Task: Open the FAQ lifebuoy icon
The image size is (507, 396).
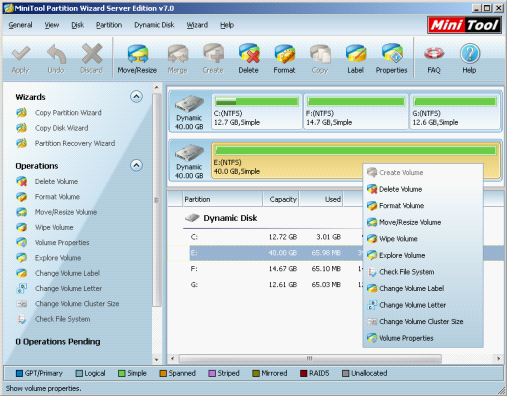Action: (x=434, y=53)
